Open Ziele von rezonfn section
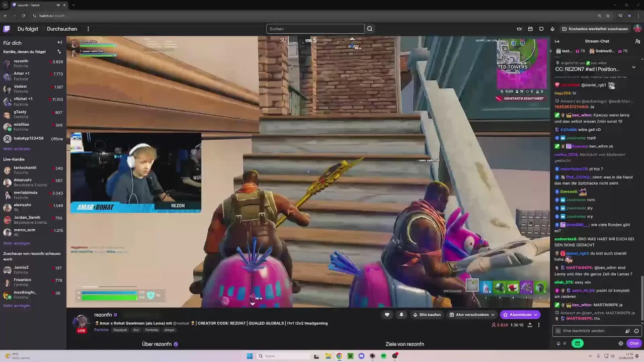Image resolution: width=644 pixels, height=362 pixels. [x=405, y=344]
